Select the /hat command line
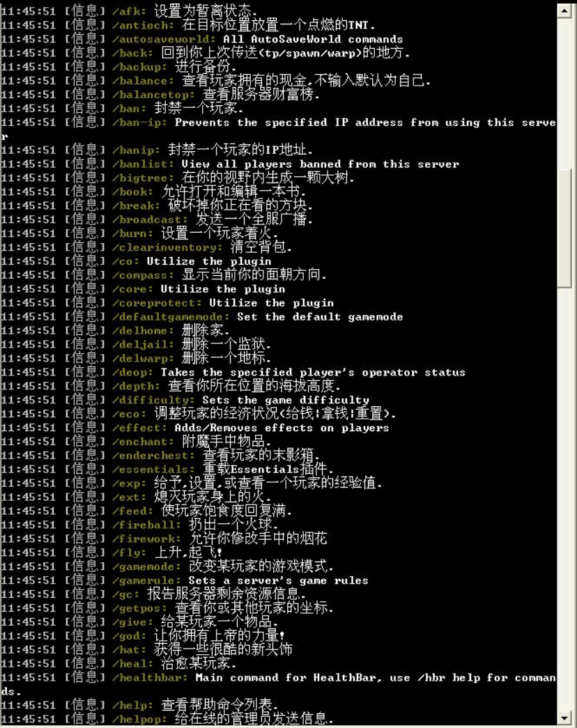The image size is (577, 728). pyautogui.click(x=147, y=651)
